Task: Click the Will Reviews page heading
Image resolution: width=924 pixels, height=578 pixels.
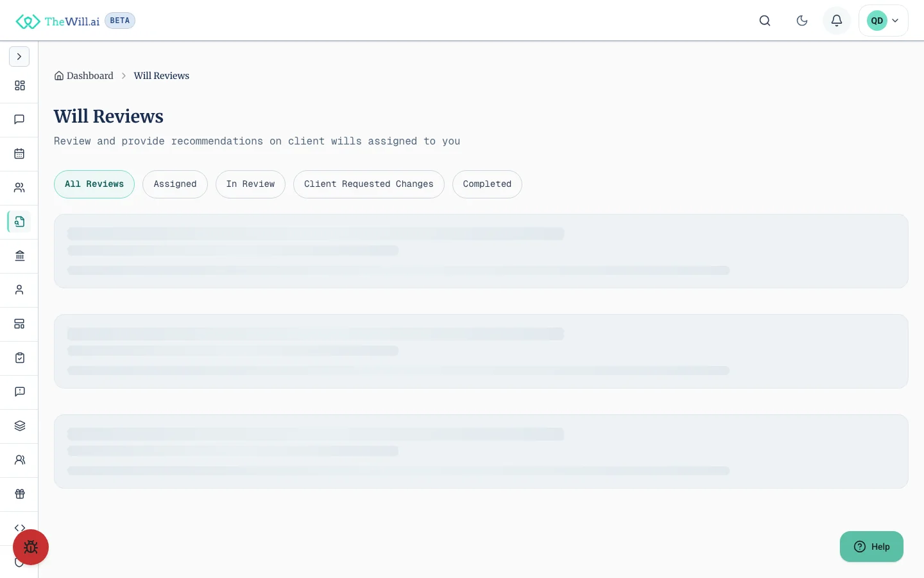Action: [x=108, y=116]
